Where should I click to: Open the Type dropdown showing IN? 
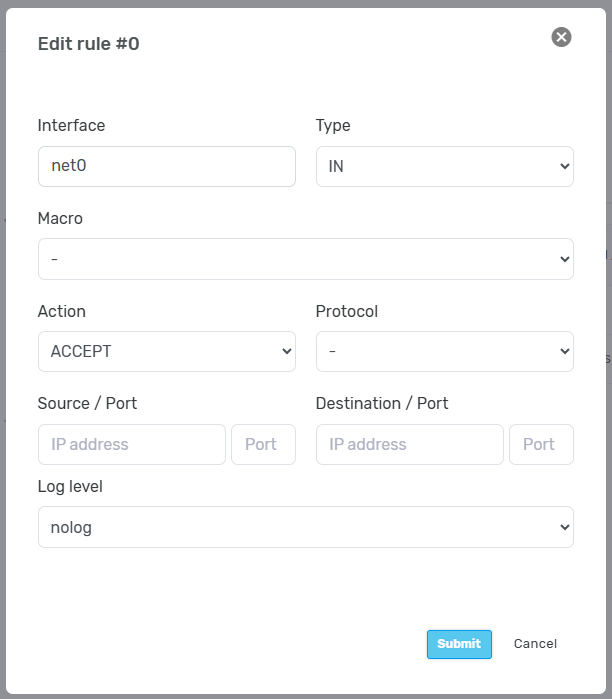tap(444, 167)
